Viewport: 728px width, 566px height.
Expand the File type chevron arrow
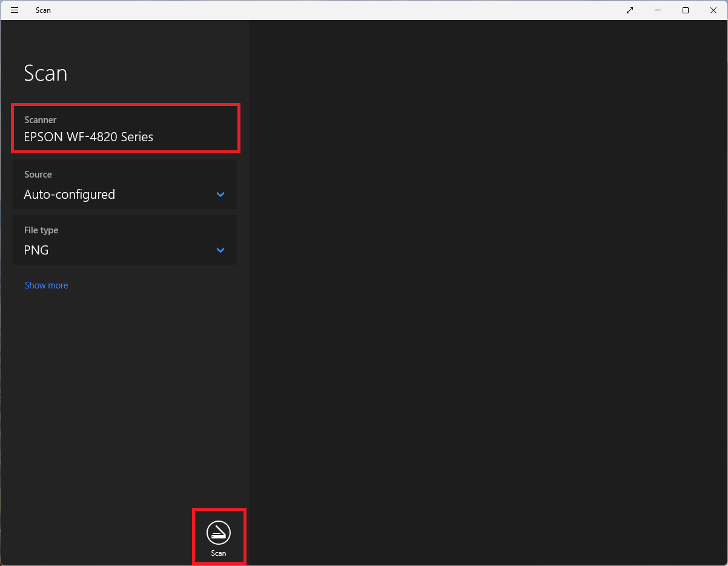pos(220,250)
